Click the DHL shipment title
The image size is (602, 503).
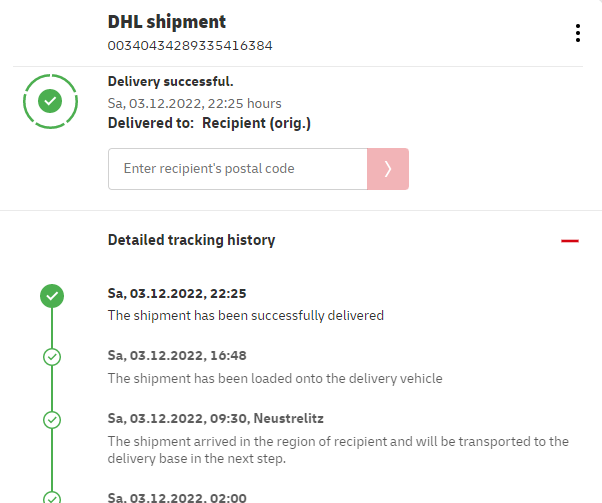point(167,22)
